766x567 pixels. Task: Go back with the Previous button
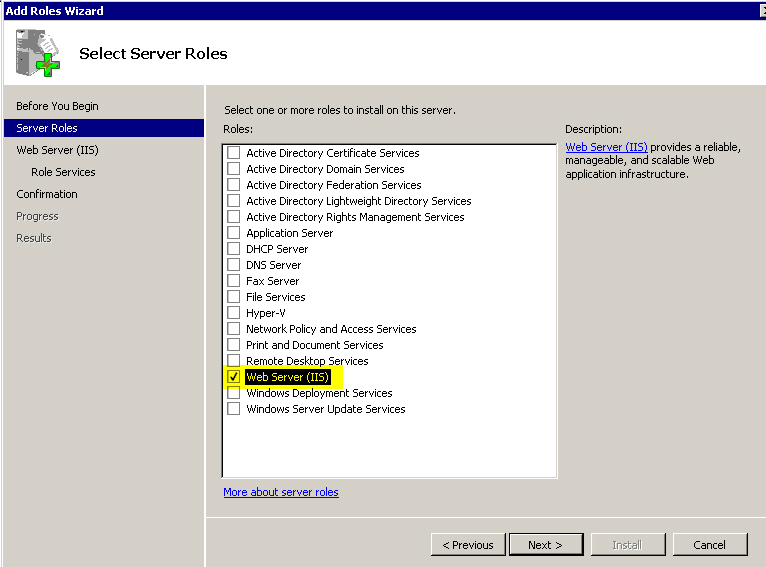click(x=468, y=545)
